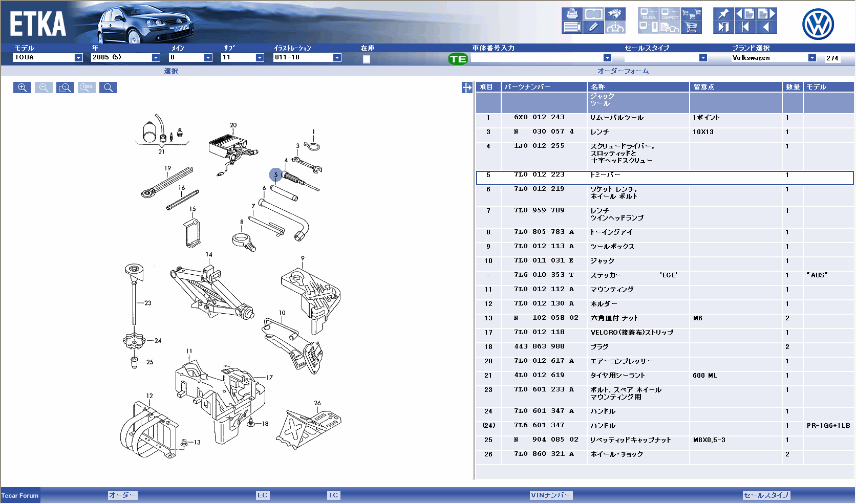Click the document with car icon

[670, 27]
